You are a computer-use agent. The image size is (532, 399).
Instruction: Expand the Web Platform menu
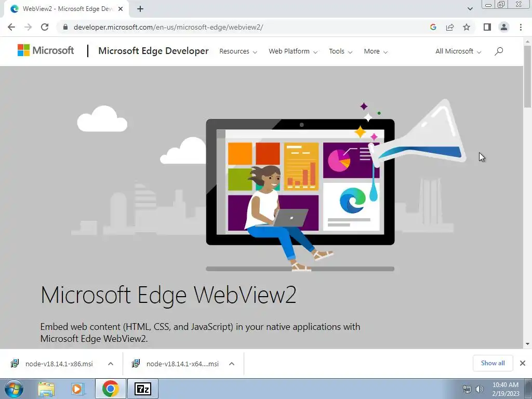coord(293,51)
